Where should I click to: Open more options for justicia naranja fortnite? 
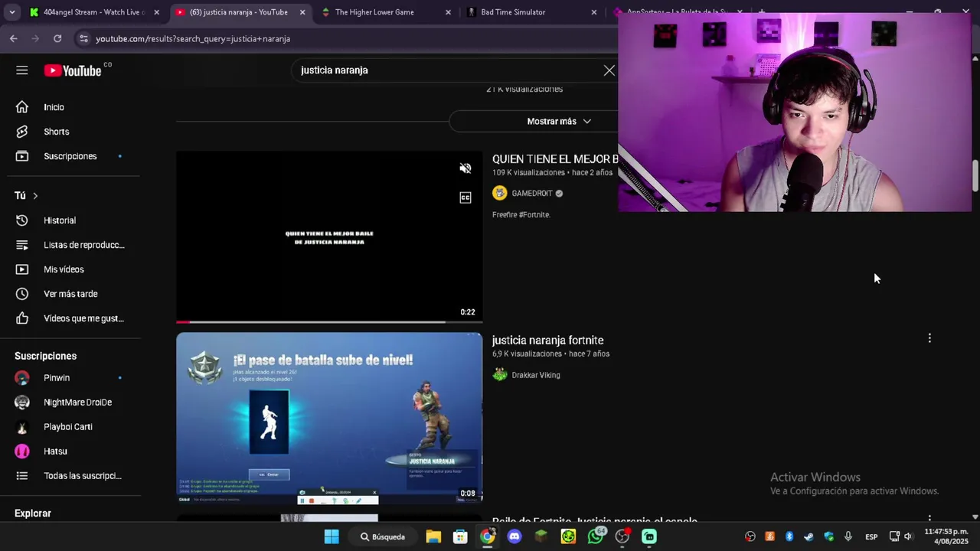(x=929, y=338)
